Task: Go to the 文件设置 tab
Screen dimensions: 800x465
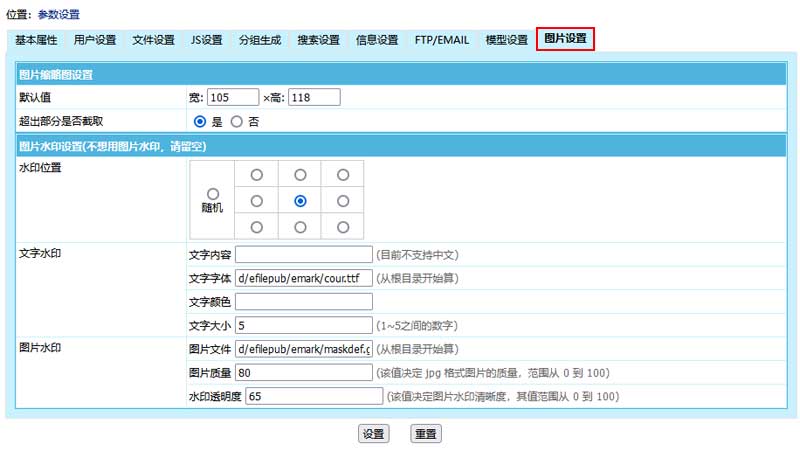Action: coord(153,40)
